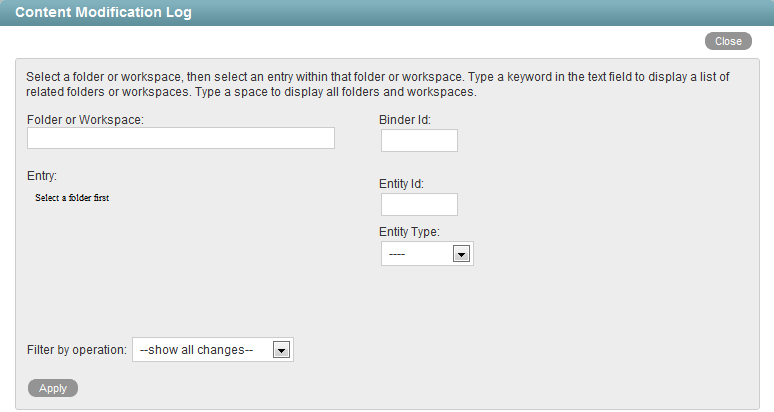774x412 pixels.
Task: Expand the Filter by operation dropdown arrow
Action: point(281,350)
